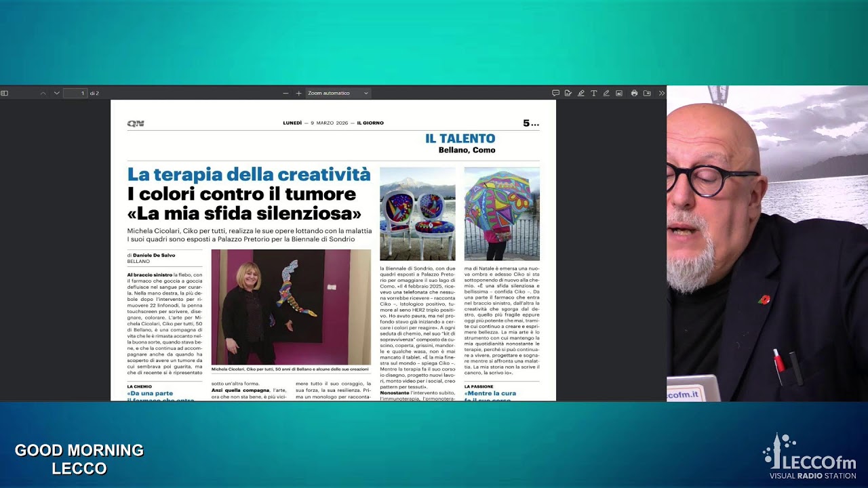Click the QN newspaper logo

(x=136, y=123)
